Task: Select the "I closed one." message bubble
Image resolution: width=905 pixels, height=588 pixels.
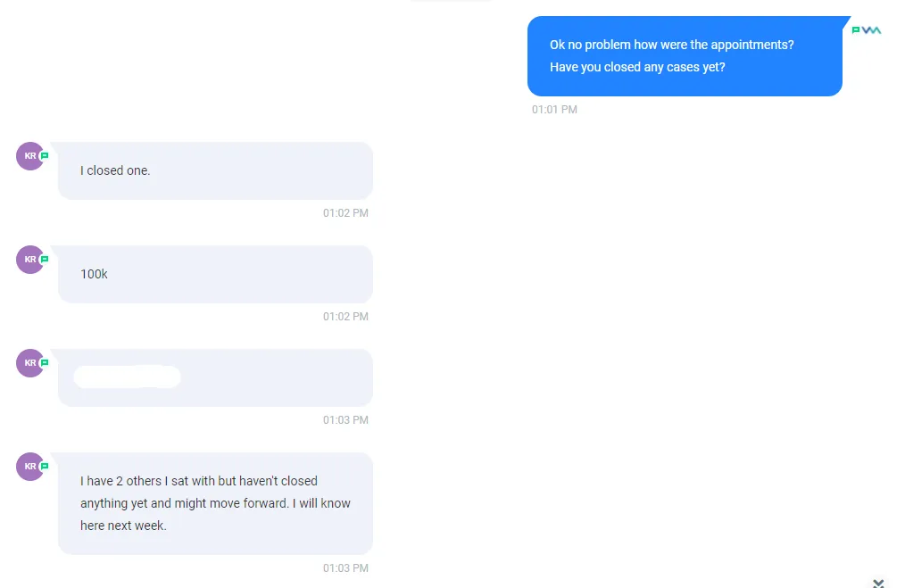Action: (x=215, y=170)
